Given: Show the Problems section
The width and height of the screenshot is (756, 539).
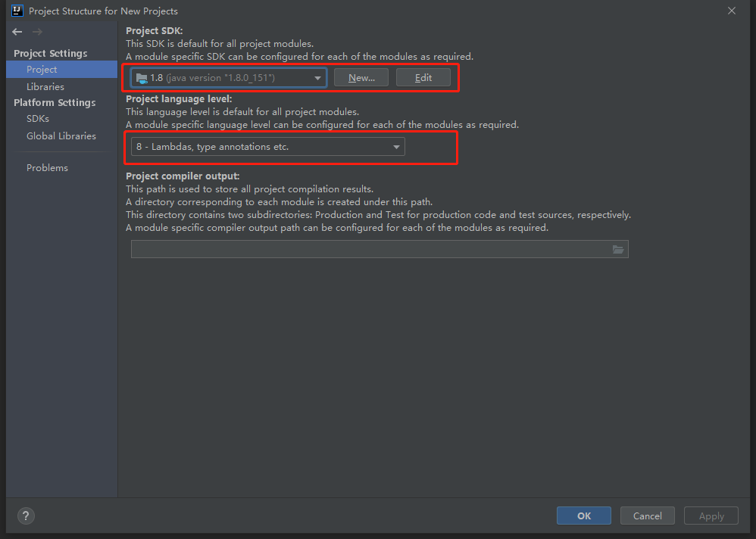Looking at the screenshot, I should tap(47, 168).
